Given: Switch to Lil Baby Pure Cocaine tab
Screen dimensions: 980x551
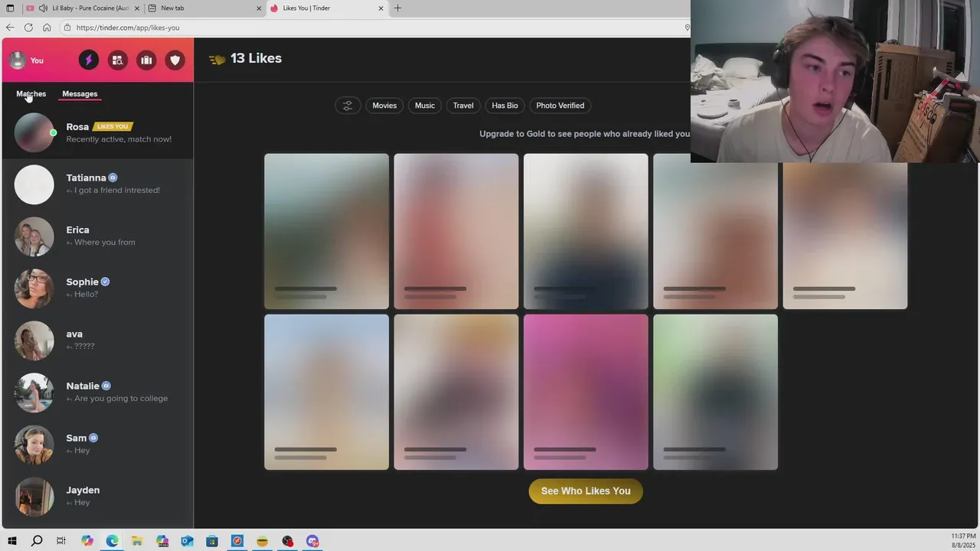Looking at the screenshot, I should point(83,8).
